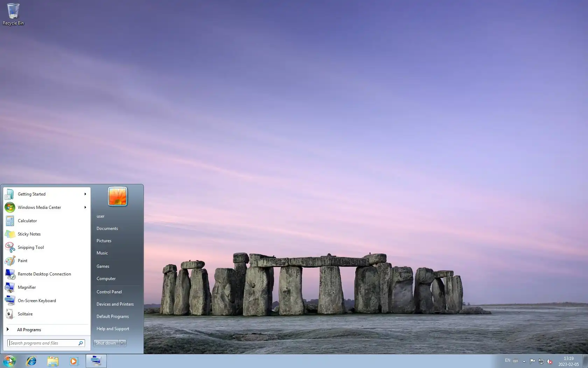
Task: Open the user personal folder link
Action: click(x=100, y=216)
